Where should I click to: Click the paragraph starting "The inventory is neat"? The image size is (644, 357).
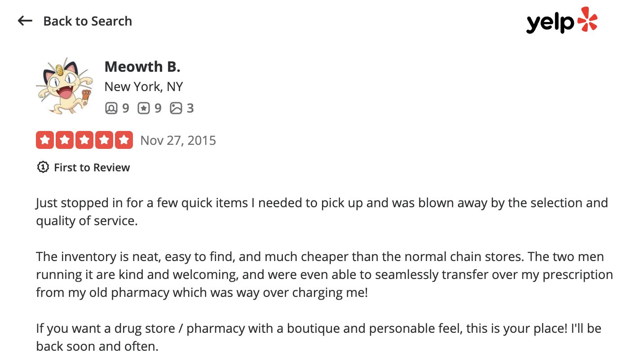pos(324,275)
